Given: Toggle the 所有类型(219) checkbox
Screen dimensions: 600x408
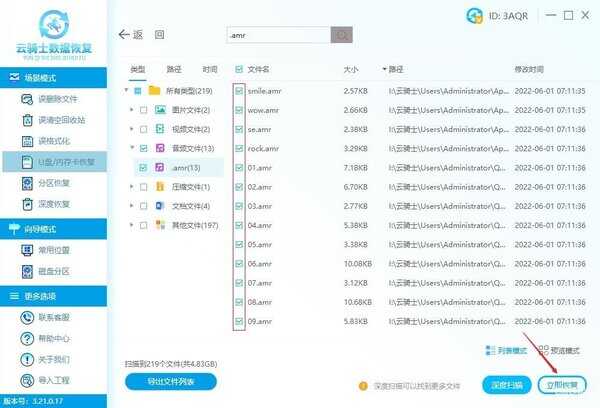Looking at the screenshot, I should coord(138,91).
